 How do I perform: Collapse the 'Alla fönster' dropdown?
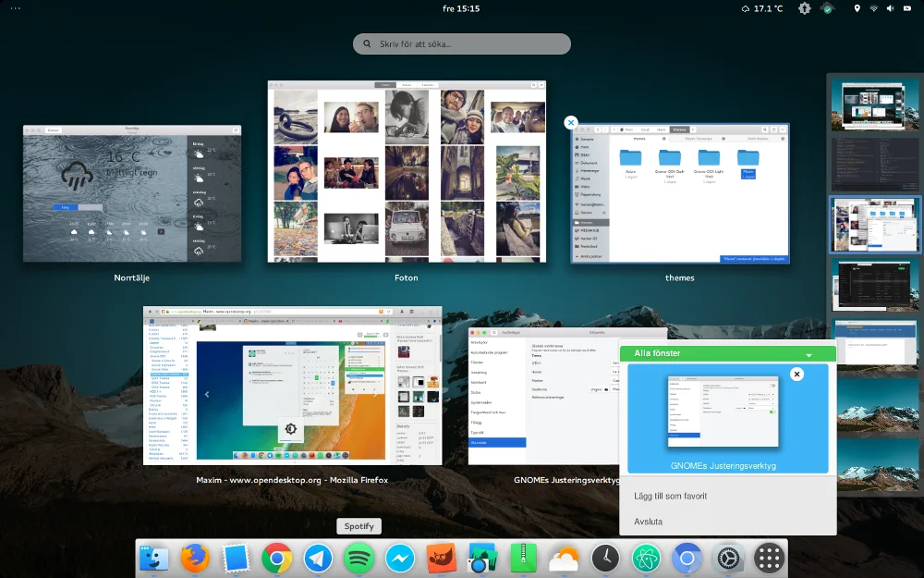click(x=808, y=354)
